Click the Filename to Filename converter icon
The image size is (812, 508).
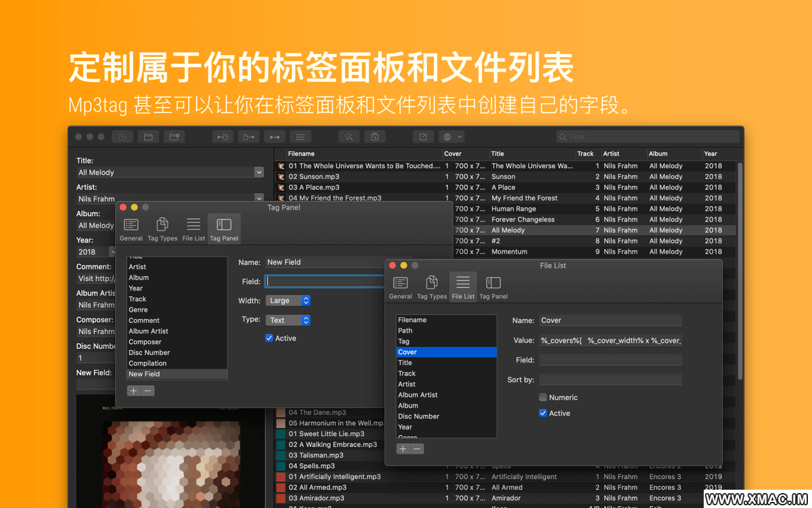275,137
